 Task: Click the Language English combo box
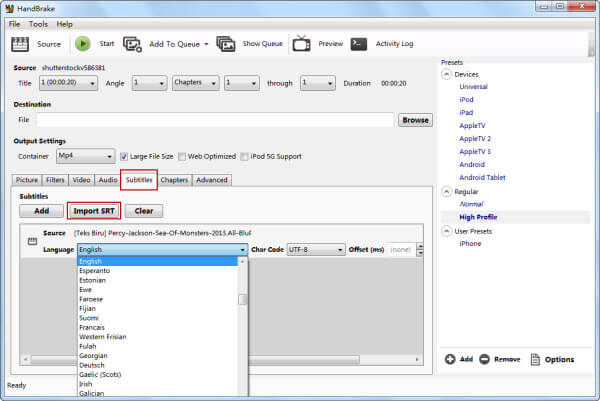(x=163, y=249)
